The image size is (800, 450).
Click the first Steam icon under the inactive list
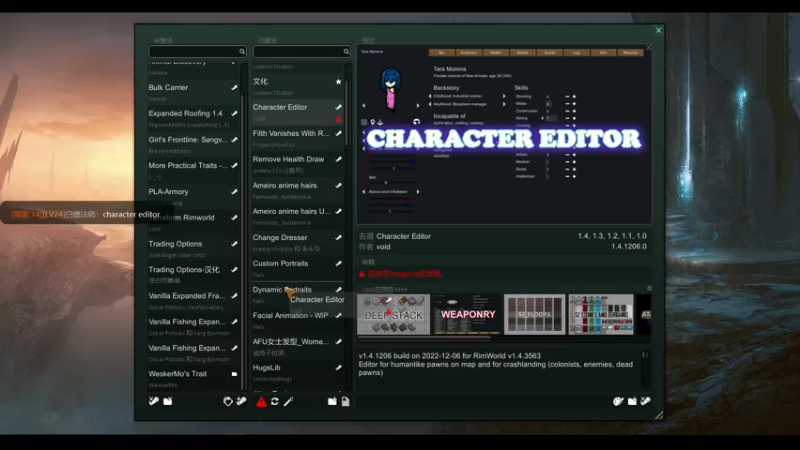(154, 402)
